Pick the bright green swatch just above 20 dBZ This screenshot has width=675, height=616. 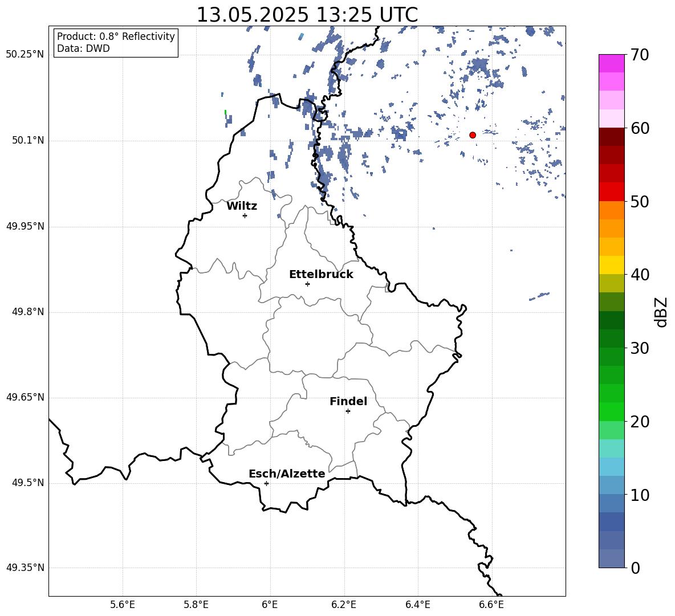pos(612,411)
